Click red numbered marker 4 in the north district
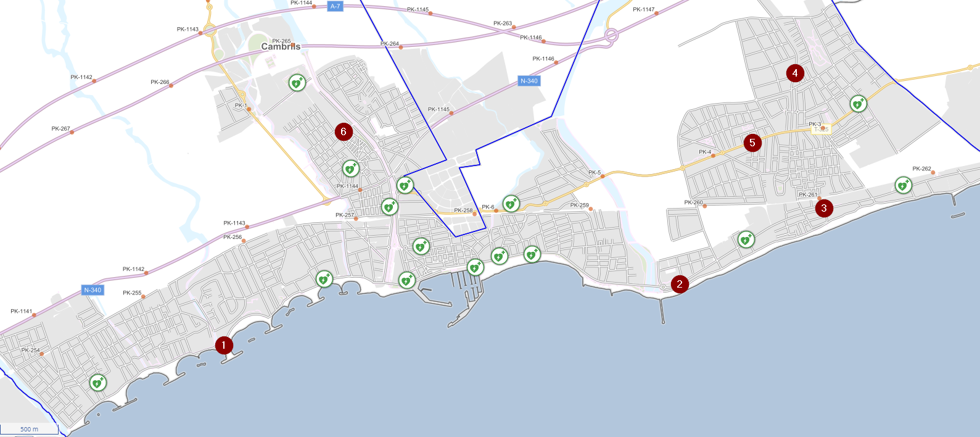 coord(795,73)
